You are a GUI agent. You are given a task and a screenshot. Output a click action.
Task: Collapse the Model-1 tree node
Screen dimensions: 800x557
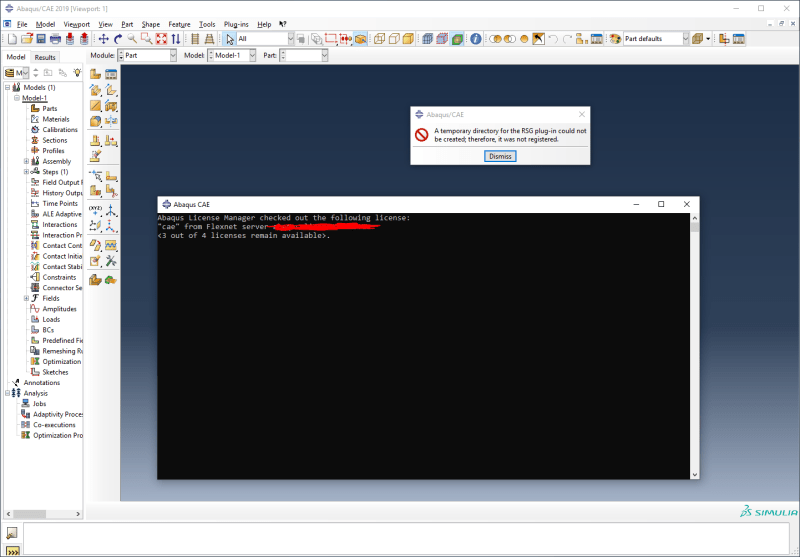click(17, 98)
